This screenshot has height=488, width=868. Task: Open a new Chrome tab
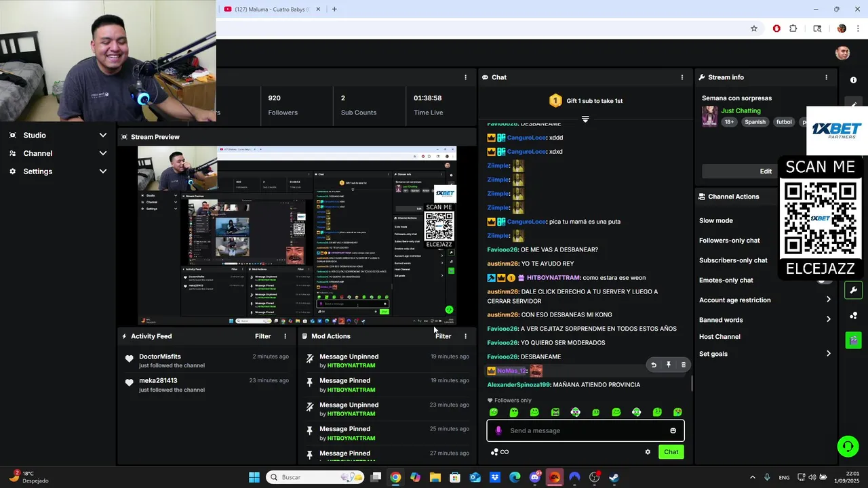pos(334,9)
